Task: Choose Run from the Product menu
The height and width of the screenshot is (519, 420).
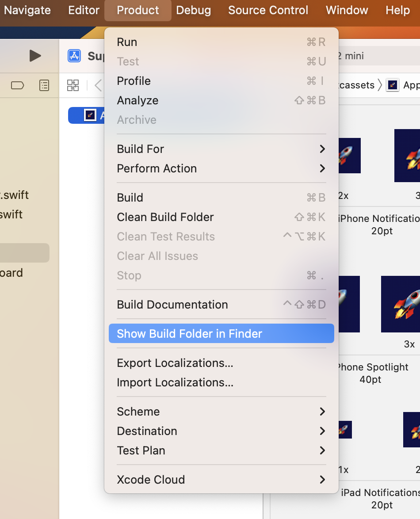Action: pyautogui.click(x=221, y=42)
